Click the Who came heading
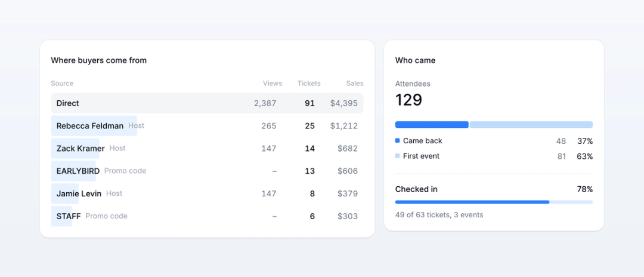 point(415,60)
